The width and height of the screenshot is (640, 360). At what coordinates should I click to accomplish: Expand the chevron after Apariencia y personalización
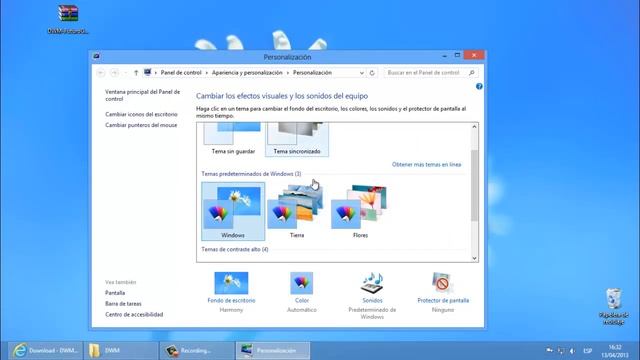[x=288, y=73]
